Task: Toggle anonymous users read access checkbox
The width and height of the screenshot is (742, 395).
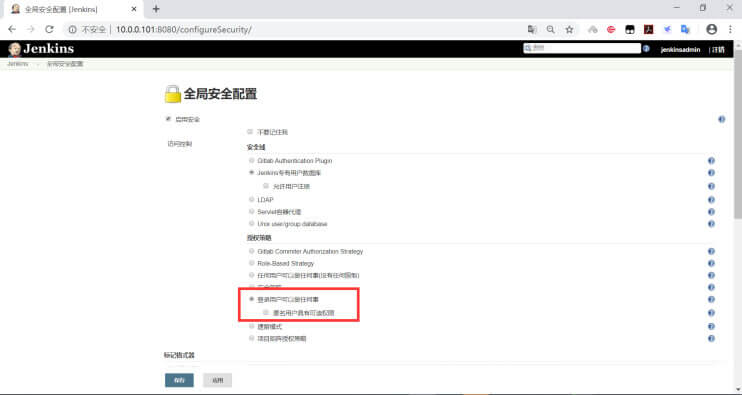Action: [x=266, y=312]
